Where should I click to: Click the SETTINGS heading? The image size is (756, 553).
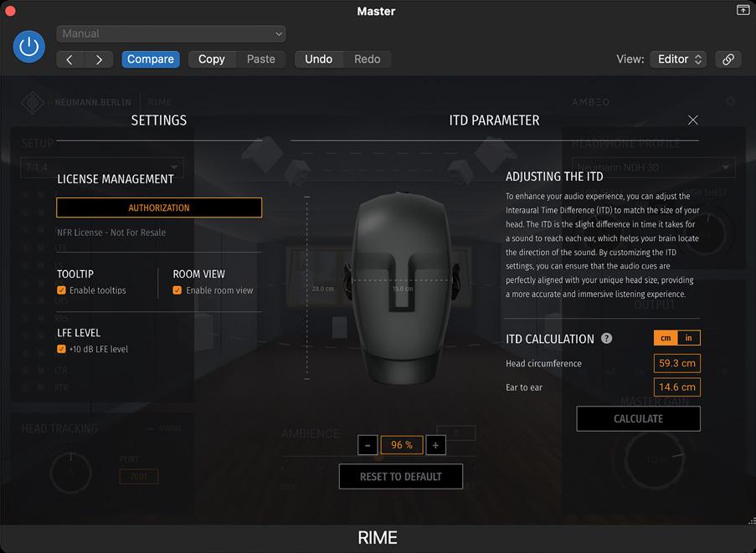pyautogui.click(x=158, y=120)
